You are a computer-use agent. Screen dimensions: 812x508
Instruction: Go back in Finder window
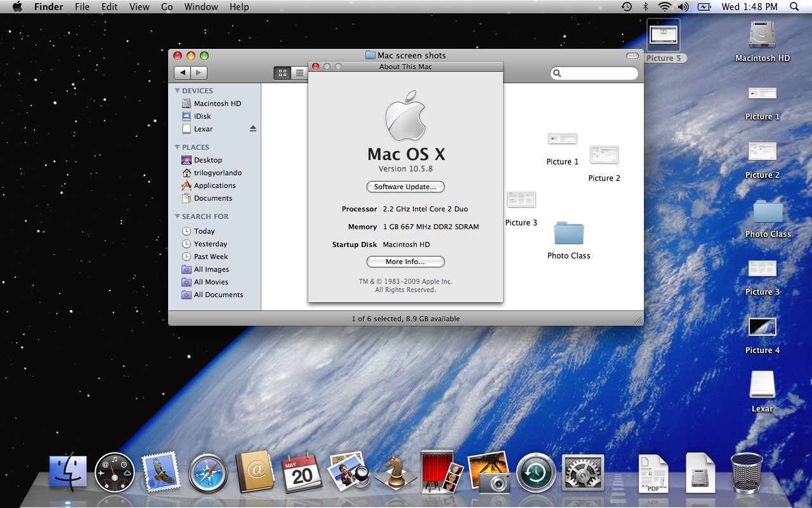click(182, 73)
